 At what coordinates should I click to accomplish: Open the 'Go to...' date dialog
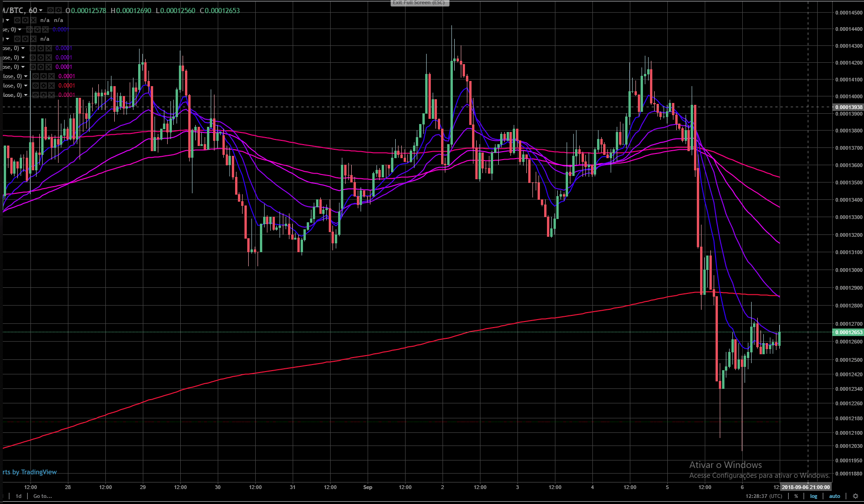click(43, 496)
